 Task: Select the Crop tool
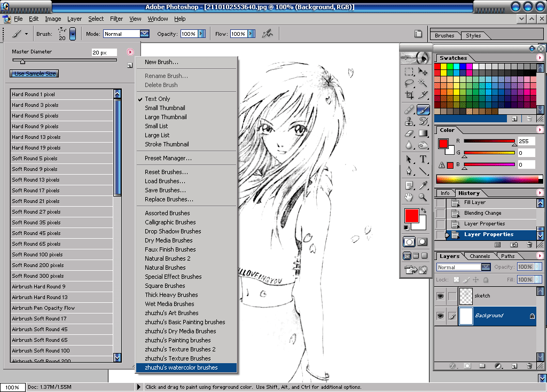tap(409, 95)
